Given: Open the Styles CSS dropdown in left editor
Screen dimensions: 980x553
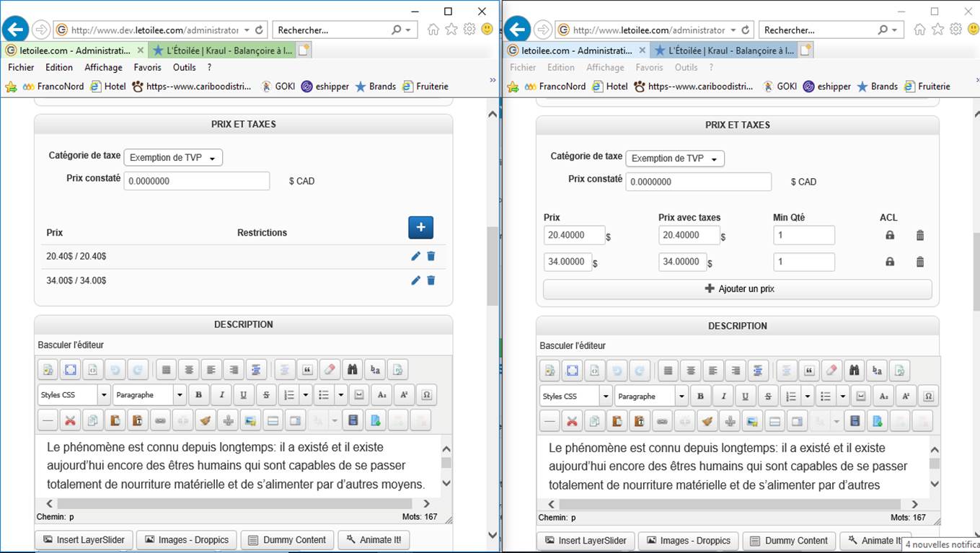Looking at the screenshot, I should (x=74, y=395).
